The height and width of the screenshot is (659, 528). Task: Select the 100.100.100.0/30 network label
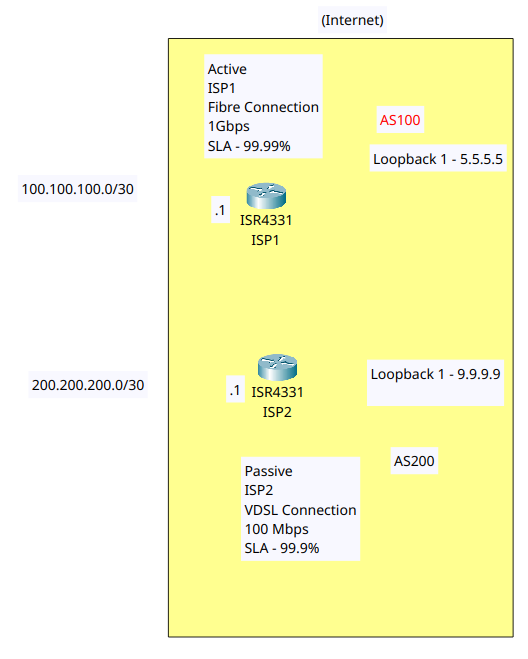pos(78,189)
